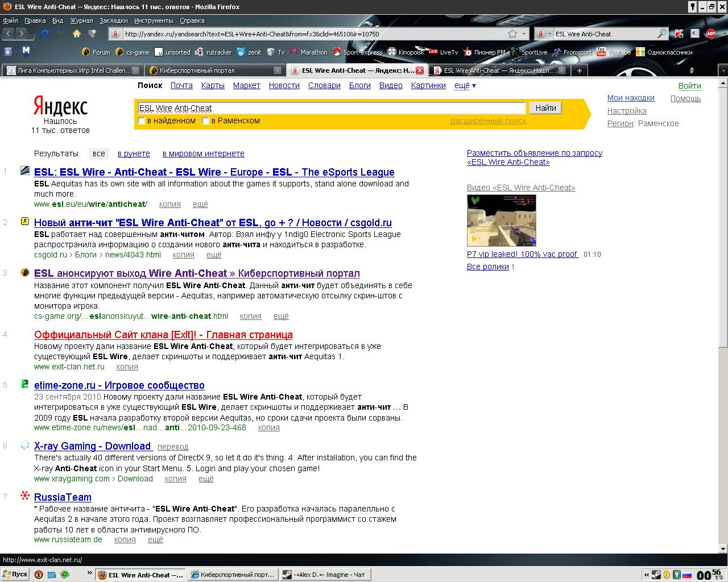728x582 pixels.
Task: Open the search engine selector dropdown
Action: 545,34
